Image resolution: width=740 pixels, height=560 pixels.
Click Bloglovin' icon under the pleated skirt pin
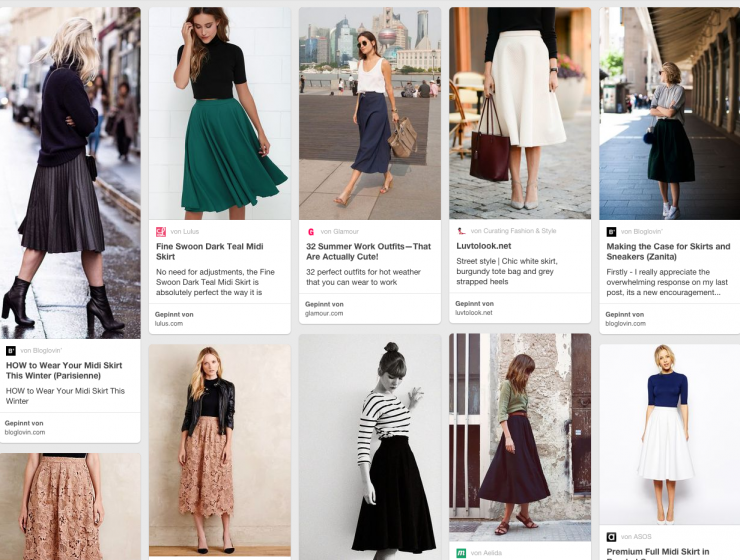coord(11,351)
